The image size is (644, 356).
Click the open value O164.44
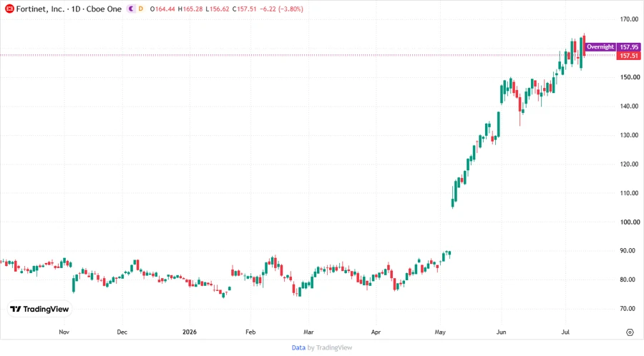tap(162, 9)
